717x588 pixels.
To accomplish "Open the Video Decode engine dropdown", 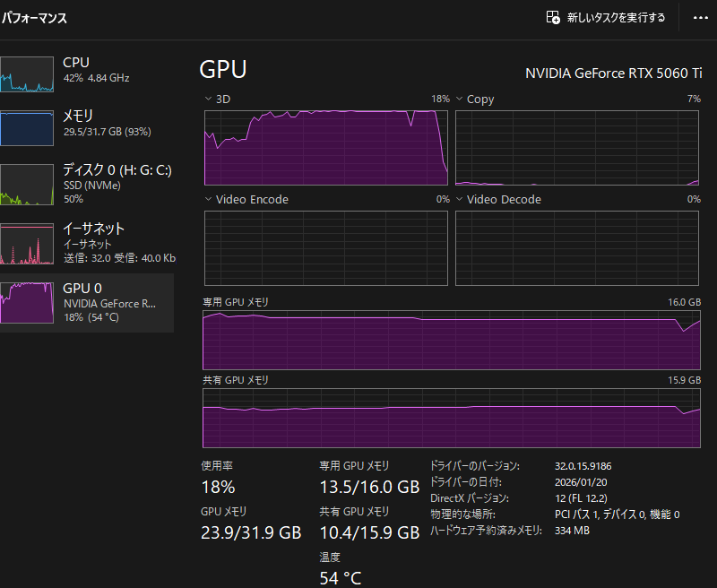I will coord(460,199).
